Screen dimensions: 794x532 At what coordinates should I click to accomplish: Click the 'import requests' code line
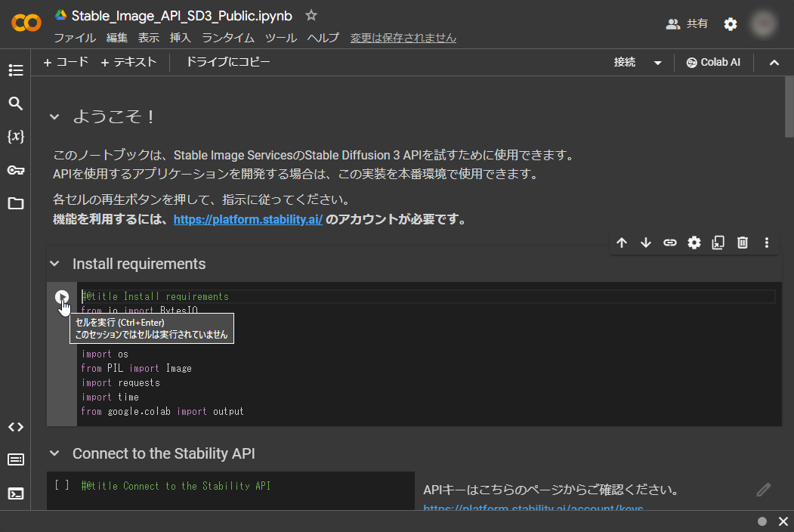121,383
